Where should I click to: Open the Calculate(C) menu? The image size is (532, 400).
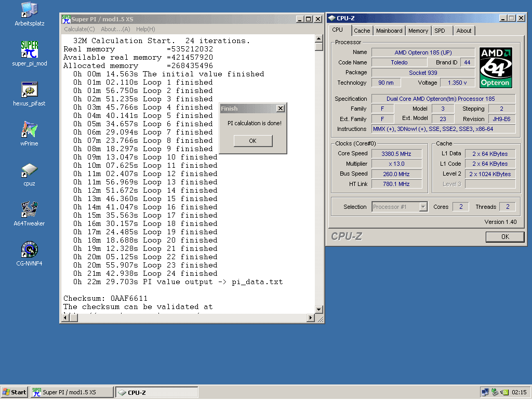point(79,29)
